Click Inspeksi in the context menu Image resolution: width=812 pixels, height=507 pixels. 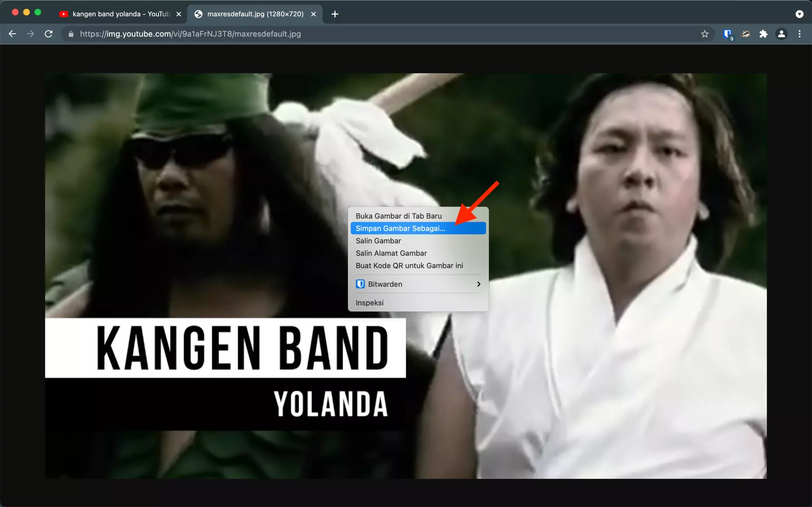point(370,302)
